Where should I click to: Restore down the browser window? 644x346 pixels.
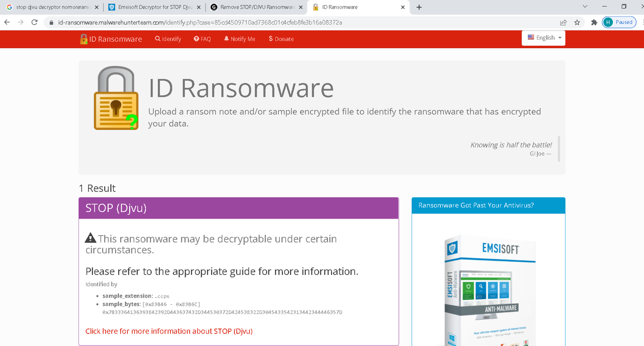click(624, 7)
